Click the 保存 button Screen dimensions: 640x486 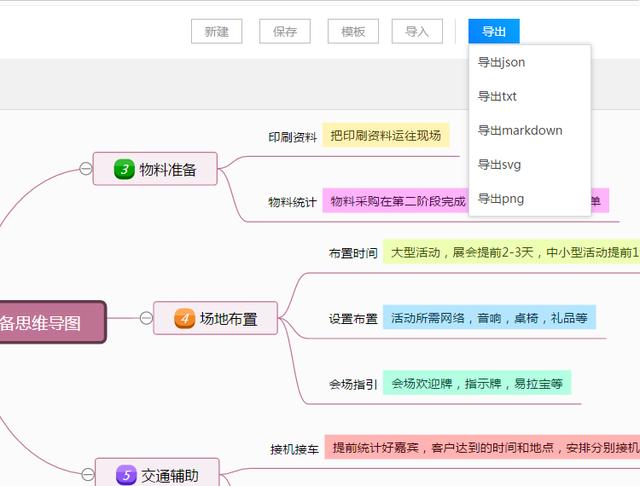284,32
